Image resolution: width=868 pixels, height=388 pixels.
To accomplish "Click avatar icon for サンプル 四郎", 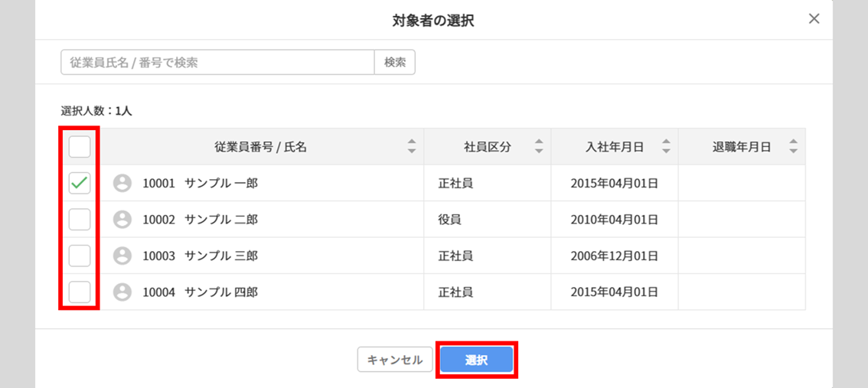I will coord(122,292).
